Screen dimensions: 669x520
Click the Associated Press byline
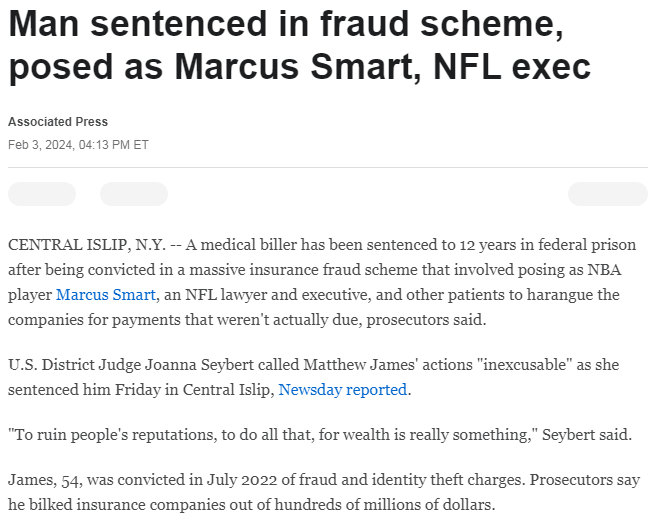[58, 122]
